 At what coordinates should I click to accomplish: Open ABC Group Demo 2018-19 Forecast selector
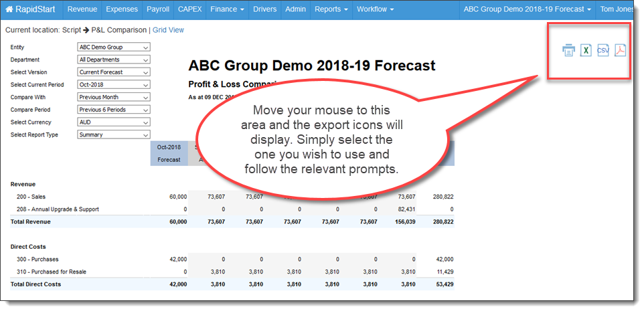(528, 9)
